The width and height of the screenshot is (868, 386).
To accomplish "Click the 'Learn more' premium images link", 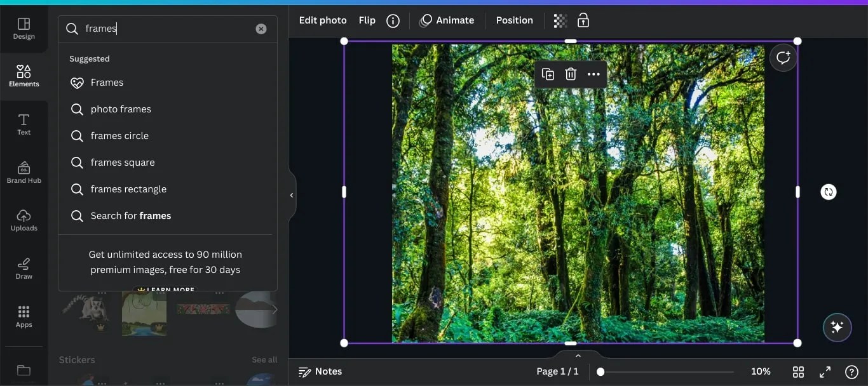I will [166, 289].
